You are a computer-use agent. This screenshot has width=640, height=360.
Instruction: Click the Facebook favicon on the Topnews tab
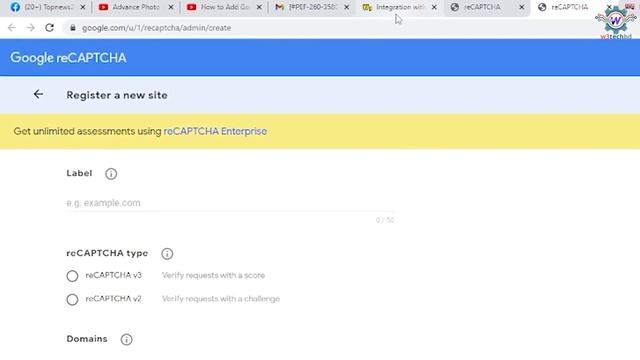(x=16, y=7)
